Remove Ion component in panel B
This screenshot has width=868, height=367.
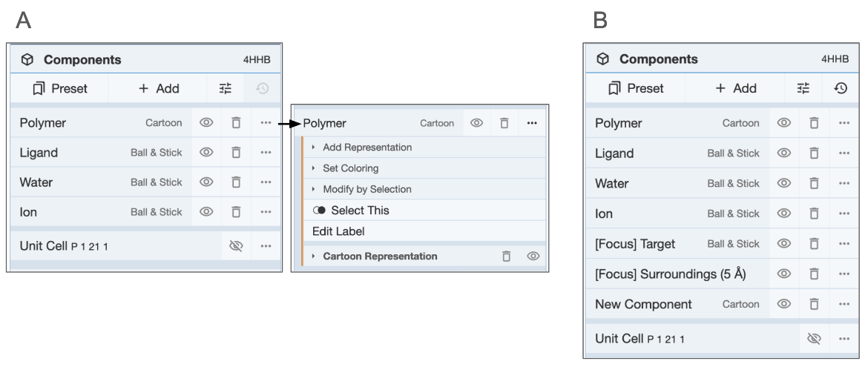[x=814, y=214]
